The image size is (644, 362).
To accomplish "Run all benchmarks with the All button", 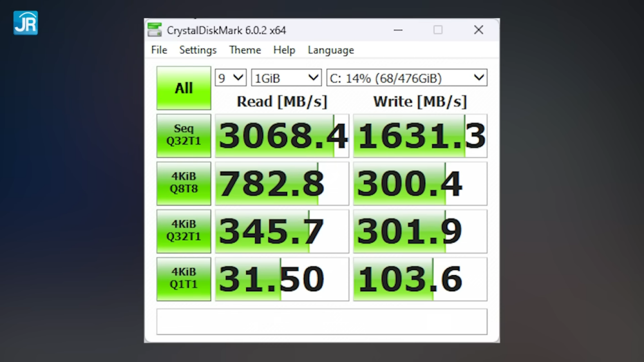I will click(x=184, y=88).
